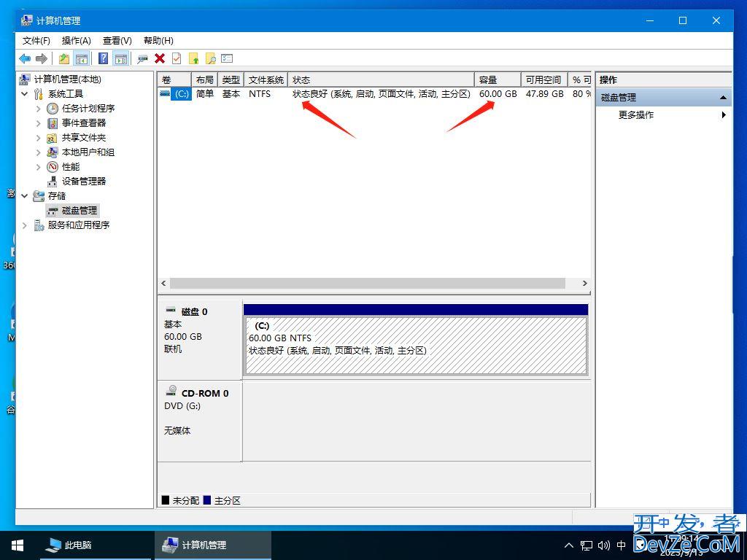Viewport: 747px width, 560px height.
Task: Select 任务计划程序 in the tree
Action: point(88,109)
